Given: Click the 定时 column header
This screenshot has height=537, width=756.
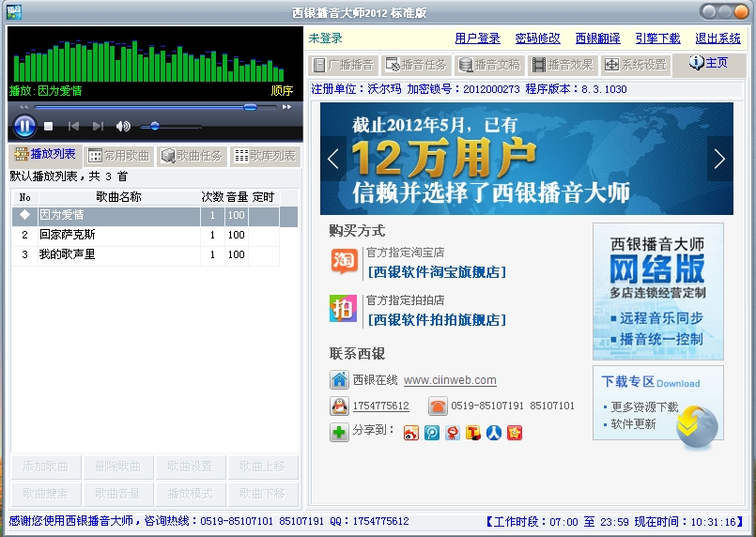Looking at the screenshot, I should (x=264, y=196).
